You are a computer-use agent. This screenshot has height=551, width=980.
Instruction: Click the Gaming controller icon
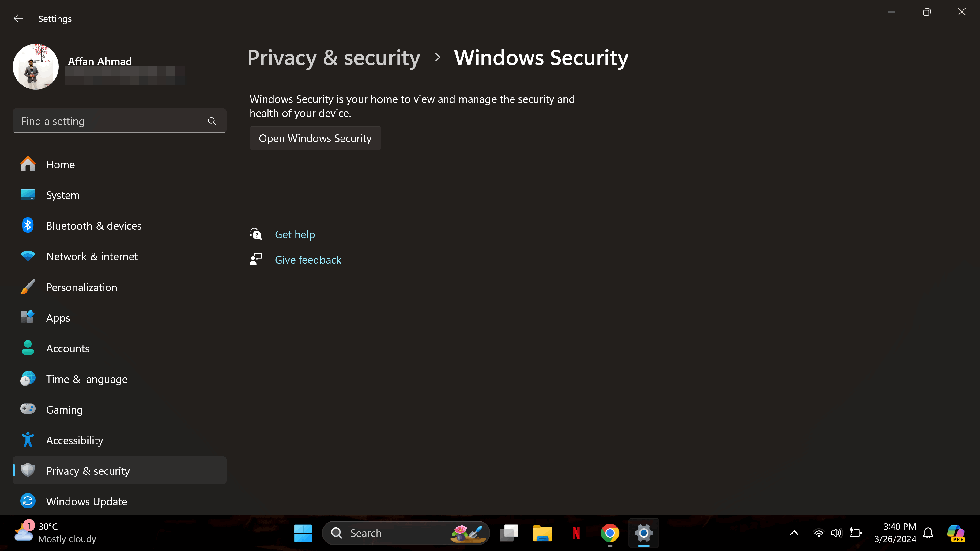[x=28, y=409]
